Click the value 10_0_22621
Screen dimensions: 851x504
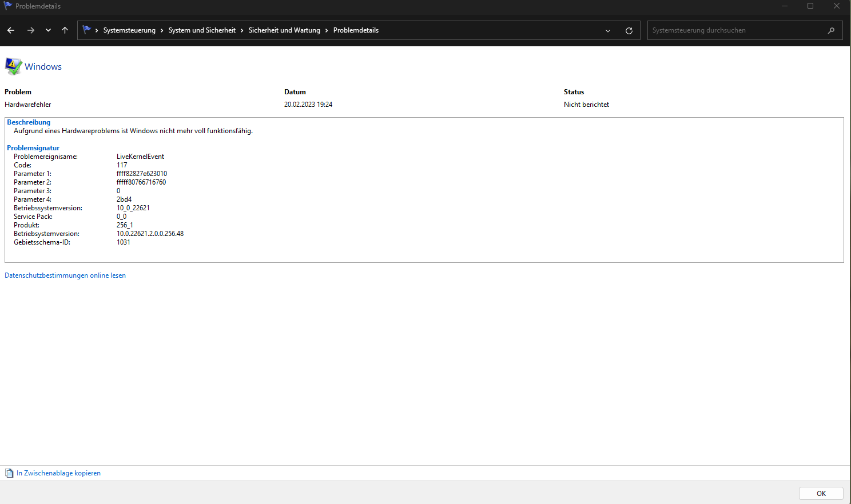(133, 208)
